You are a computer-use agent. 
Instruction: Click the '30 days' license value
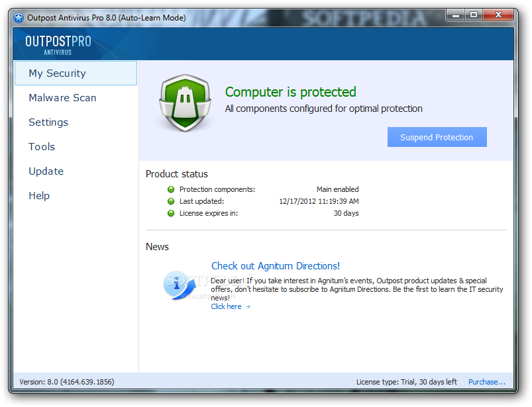pos(346,213)
